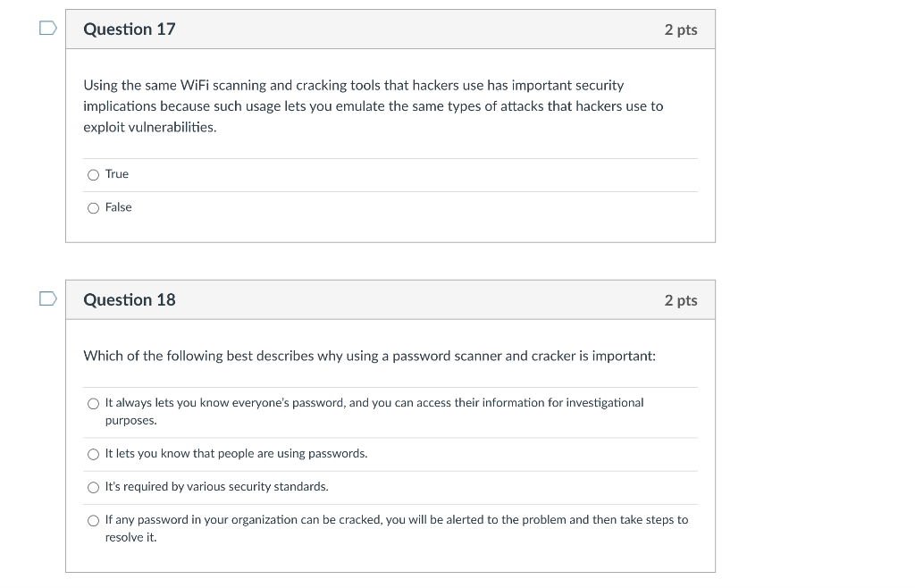Image resolution: width=915 pixels, height=588 pixels.
Task: Choose radio for 'required by various security standards'
Action: coord(93,488)
